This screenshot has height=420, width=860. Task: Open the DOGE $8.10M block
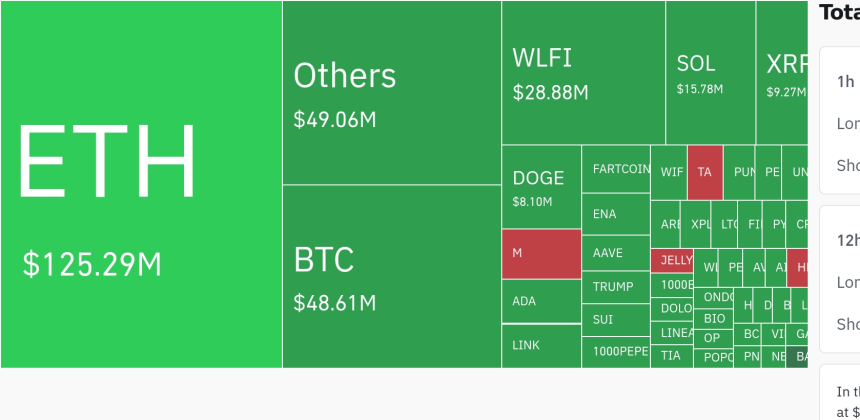pyautogui.click(x=541, y=187)
